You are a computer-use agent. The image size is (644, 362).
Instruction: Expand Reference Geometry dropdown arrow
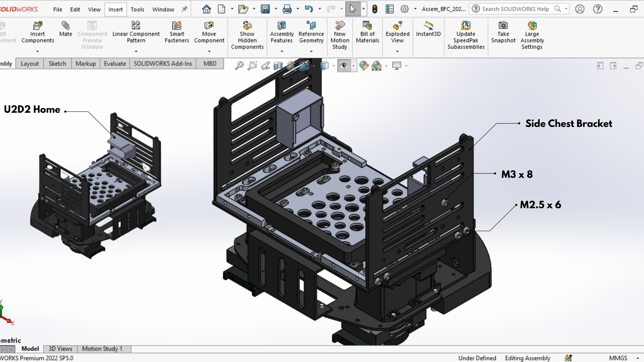[x=311, y=51]
